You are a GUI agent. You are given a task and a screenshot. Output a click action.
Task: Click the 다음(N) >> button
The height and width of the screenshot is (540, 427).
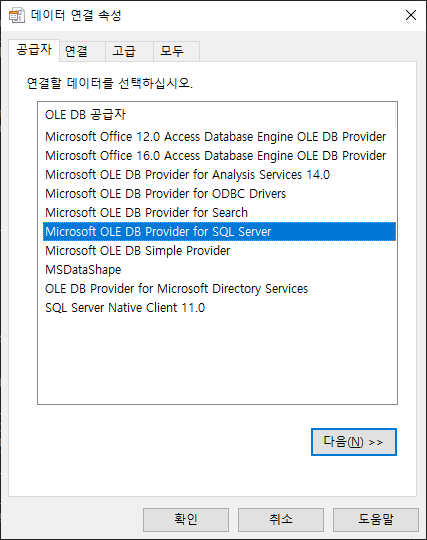pyautogui.click(x=354, y=442)
